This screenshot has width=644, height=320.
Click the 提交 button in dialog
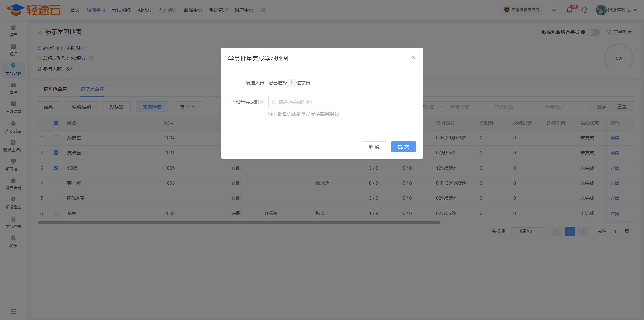[x=403, y=147]
